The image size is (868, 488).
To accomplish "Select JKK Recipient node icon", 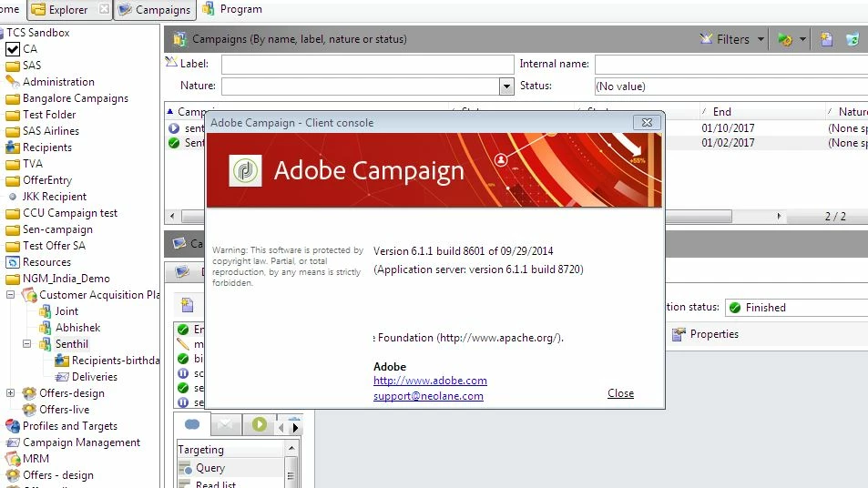I will coord(12,197).
